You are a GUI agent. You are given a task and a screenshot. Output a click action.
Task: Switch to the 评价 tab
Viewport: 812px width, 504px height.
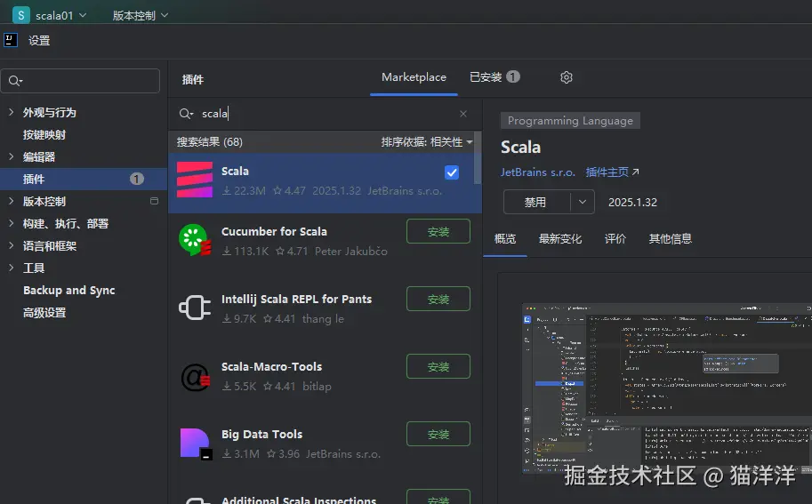(615, 238)
